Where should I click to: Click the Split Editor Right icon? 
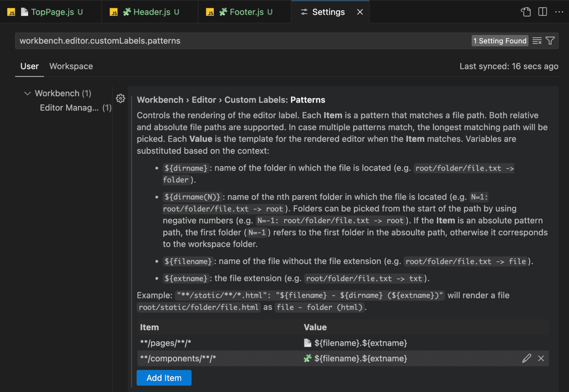coord(542,12)
